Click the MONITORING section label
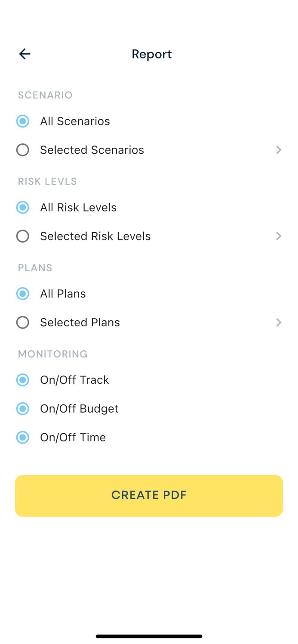The width and height of the screenshot is (298, 644). (x=52, y=354)
